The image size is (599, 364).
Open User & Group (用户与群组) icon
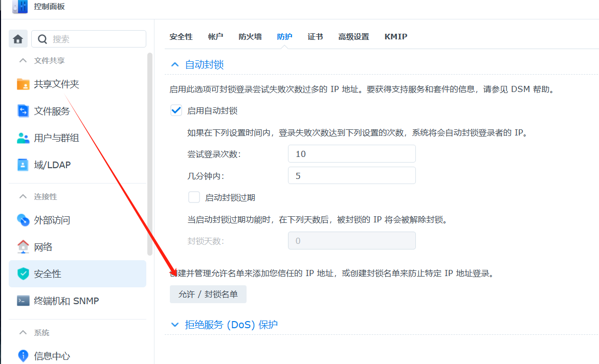click(23, 138)
